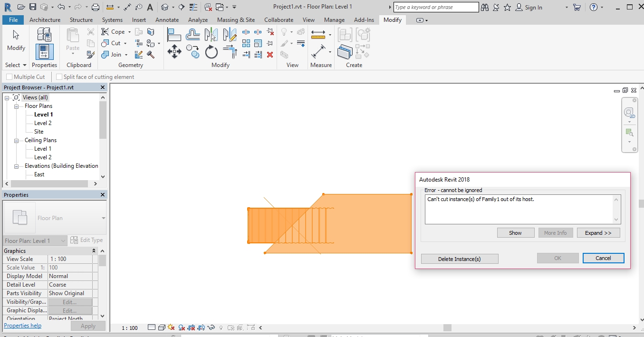
Task: Select the Align tool in Modify panel
Action: tap(174, 33)
